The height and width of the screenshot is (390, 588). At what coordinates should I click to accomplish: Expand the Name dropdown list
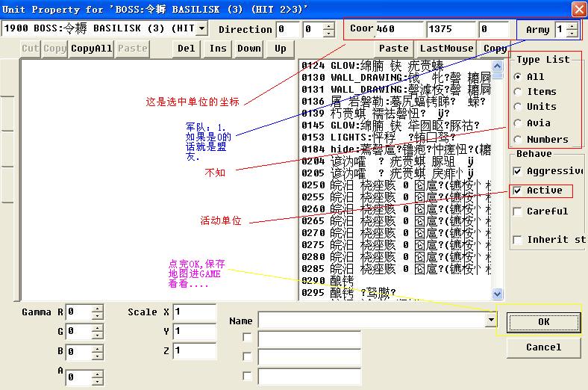[490, 321]
